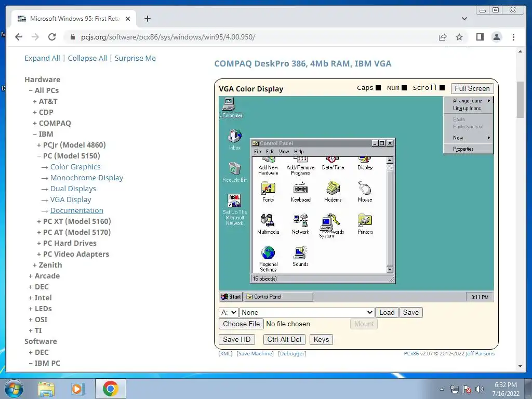
Task: Open Windows 7 Start orb
Action: [13, 389]
